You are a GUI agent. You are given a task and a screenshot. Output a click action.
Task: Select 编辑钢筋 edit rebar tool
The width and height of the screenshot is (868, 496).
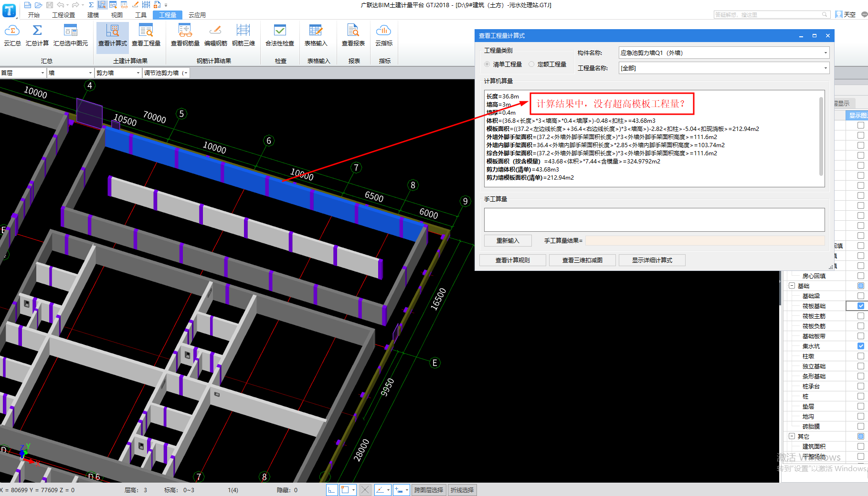[x=216, y=35]
